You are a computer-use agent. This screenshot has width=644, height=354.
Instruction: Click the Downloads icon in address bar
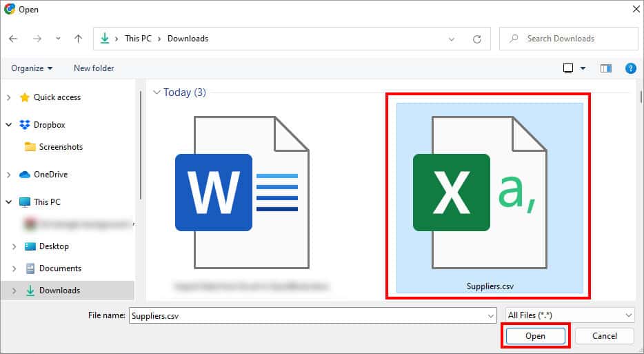(x=105, y=38)
